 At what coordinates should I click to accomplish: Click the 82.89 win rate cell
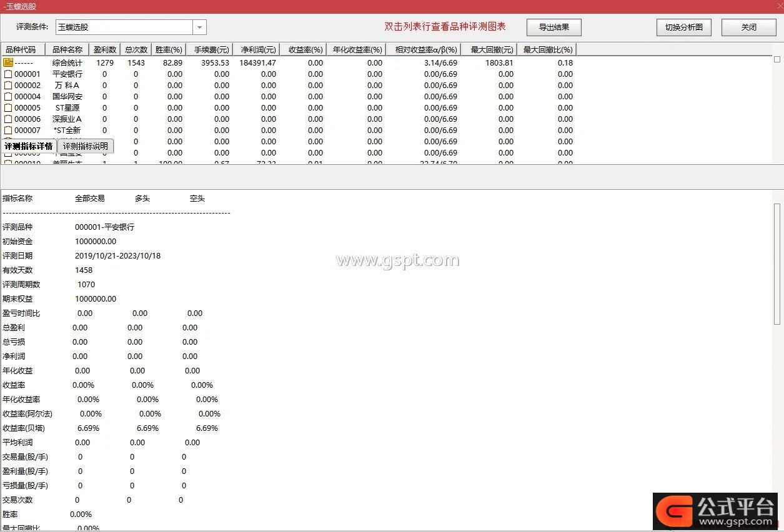pos(172,62)
